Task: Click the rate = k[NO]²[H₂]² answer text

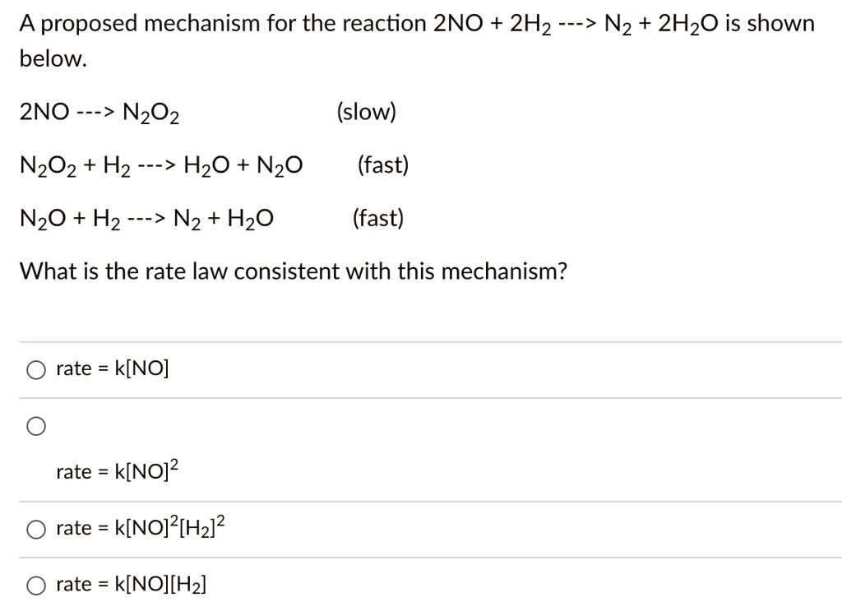Action: (x=140, y=527)
